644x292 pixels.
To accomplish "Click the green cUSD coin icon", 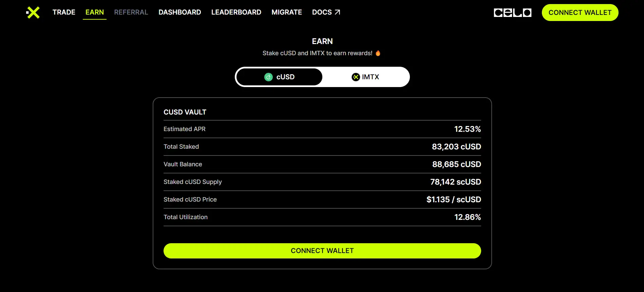I will click(x=268, y=77).
